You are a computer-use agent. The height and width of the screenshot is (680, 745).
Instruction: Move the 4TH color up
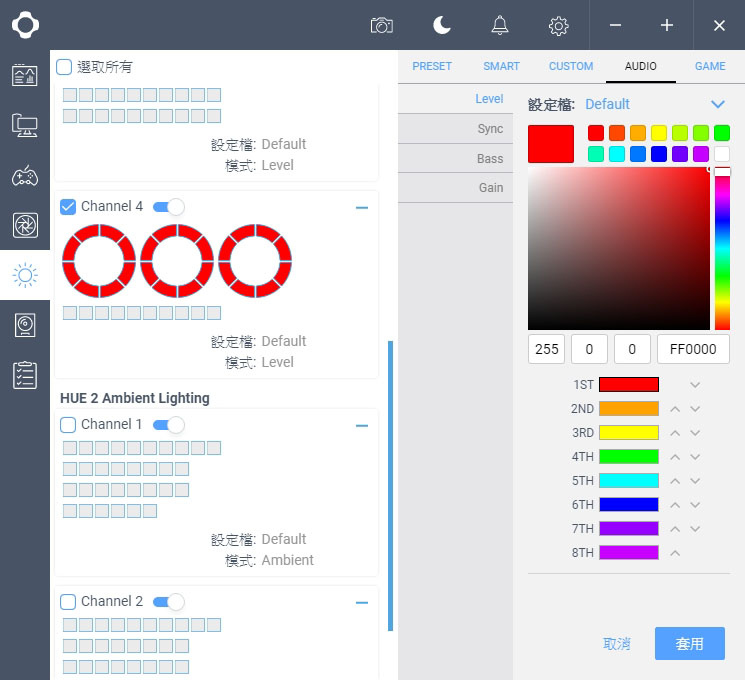click(x=675, y=457)
